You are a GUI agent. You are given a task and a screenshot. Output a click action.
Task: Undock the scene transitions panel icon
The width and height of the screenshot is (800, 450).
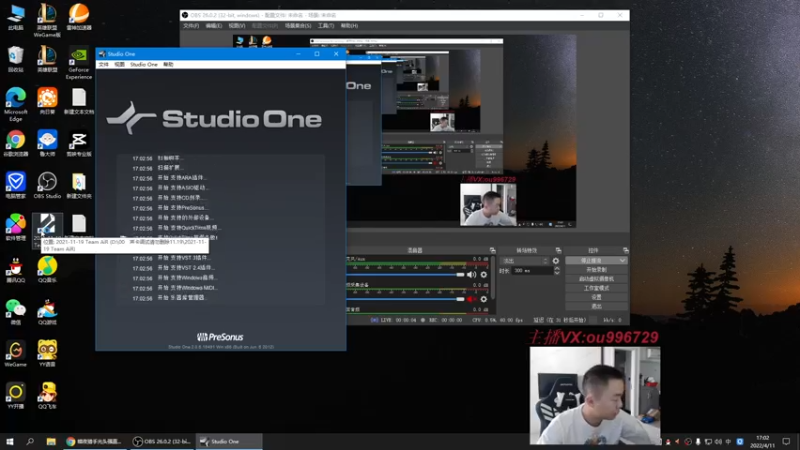tap(558, 251)
